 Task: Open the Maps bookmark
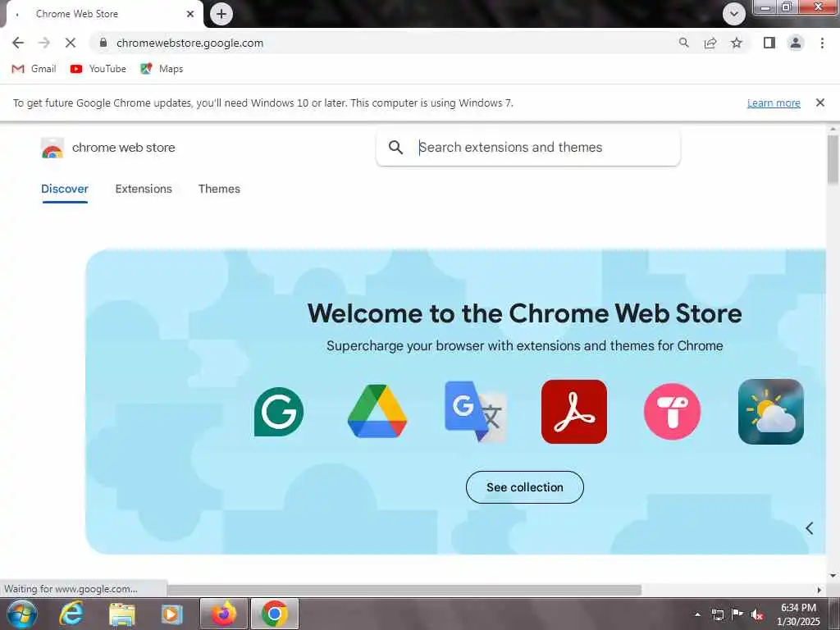(162, 69)
